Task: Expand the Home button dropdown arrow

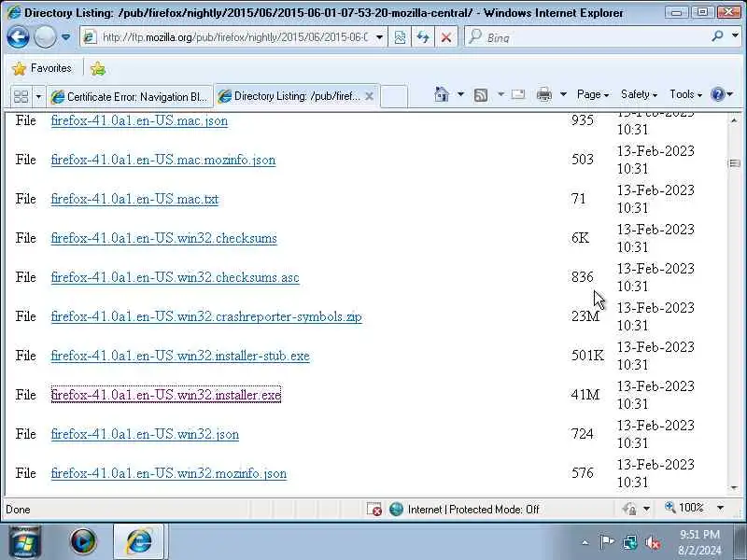Action: point(460,94)
